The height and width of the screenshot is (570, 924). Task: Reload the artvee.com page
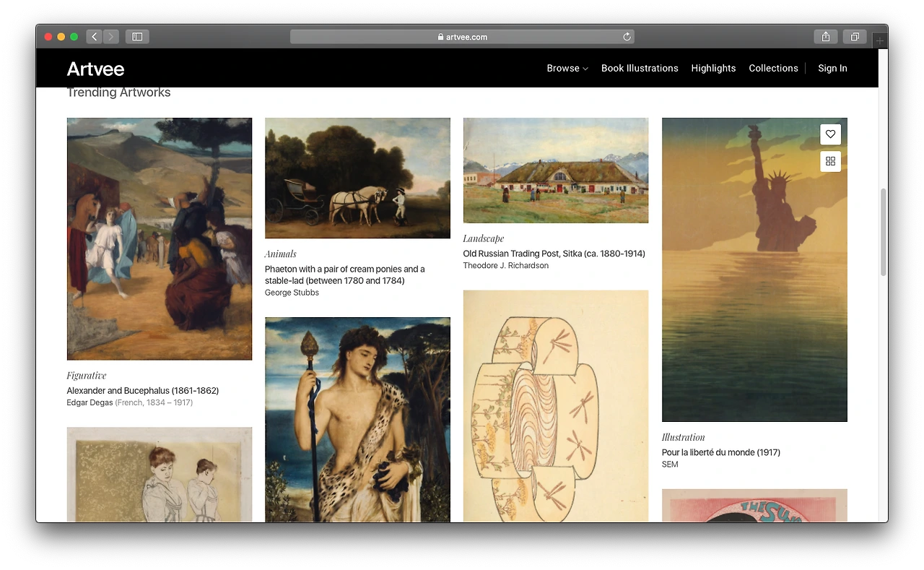point(627,37)
